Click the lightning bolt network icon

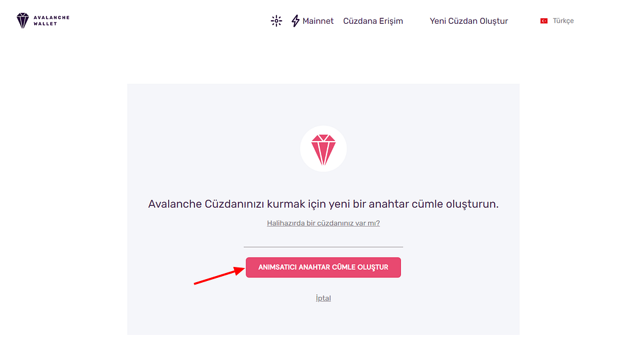point(295,21)
